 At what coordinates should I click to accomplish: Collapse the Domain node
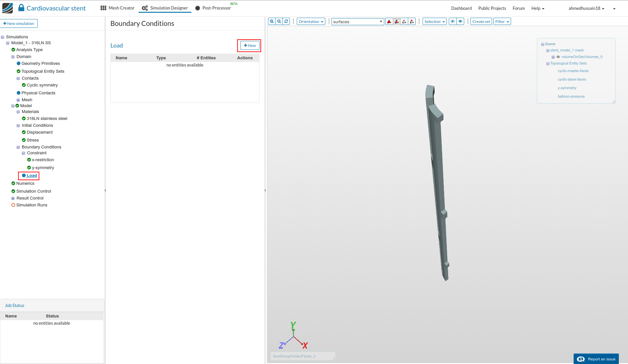pos(13,57)
